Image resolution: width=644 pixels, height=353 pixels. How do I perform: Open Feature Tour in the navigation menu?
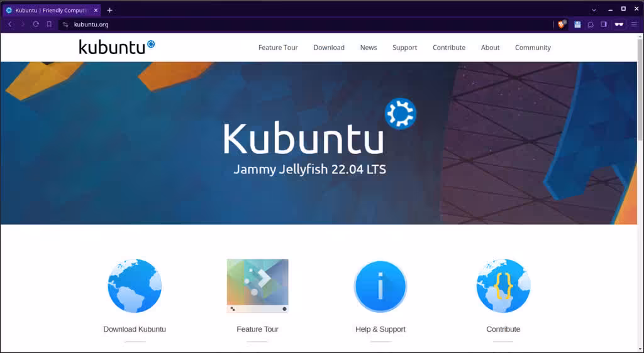(x=278, y=48)
